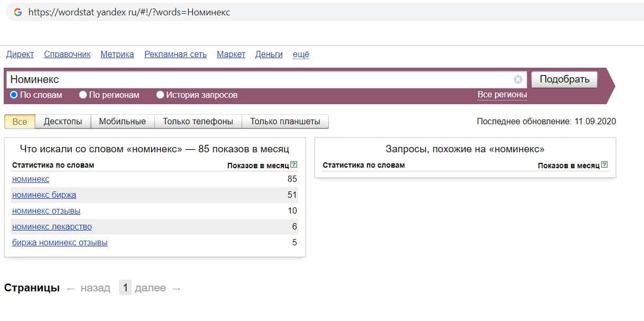Image resolution: width=644 pixels, height=321 pixels.
Task: Open the "биржа номинекс отзывы" query link
Action: [60, 243]
